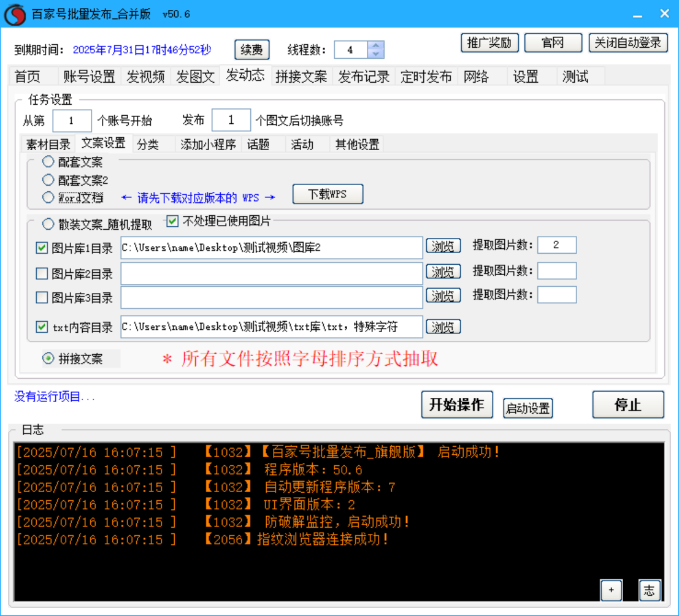Toggle the 图片库1目录 checkbox
This screenshot has width=679, height=616.
(x=42, y=248)
